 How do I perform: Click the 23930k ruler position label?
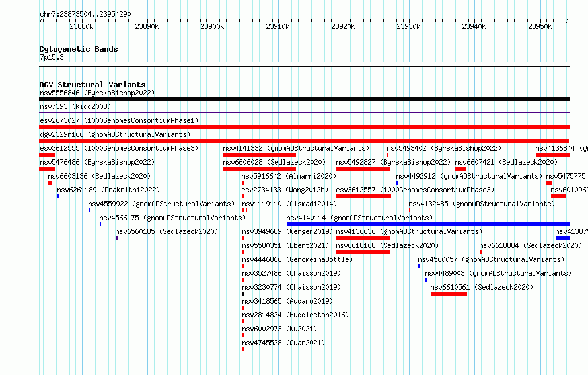pyautogui.click(x=408, y=26)
